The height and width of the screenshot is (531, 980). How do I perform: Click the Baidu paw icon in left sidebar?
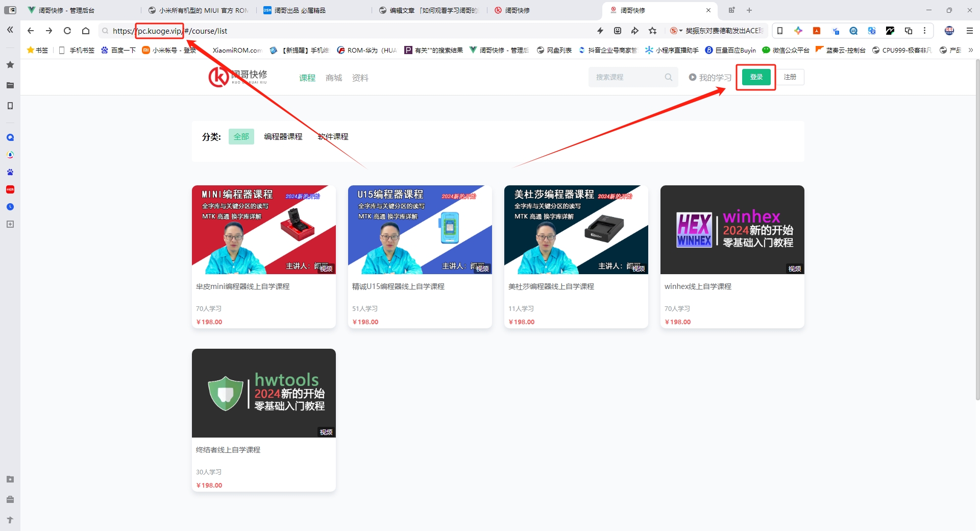10,172
